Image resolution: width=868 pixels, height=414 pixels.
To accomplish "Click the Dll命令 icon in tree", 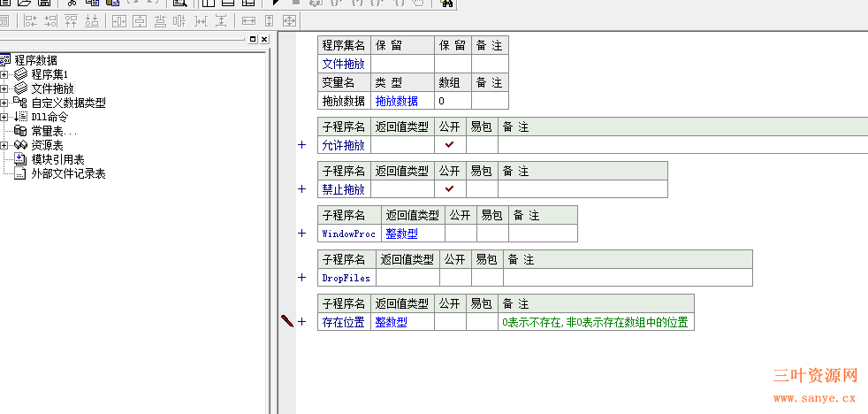I will [x=21, y=117].
